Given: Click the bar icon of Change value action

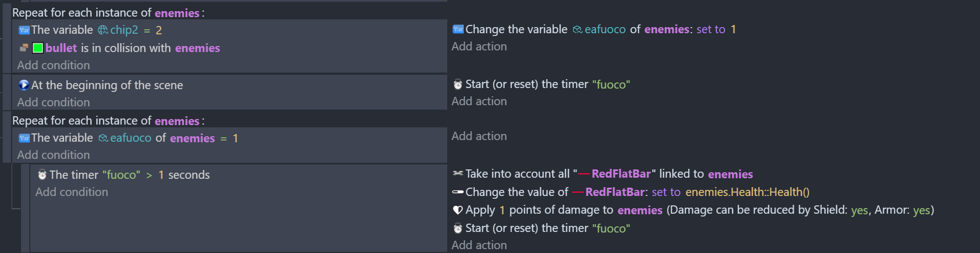Looking at the screenshot, I should pyautogui.click(x=458, y=192).
